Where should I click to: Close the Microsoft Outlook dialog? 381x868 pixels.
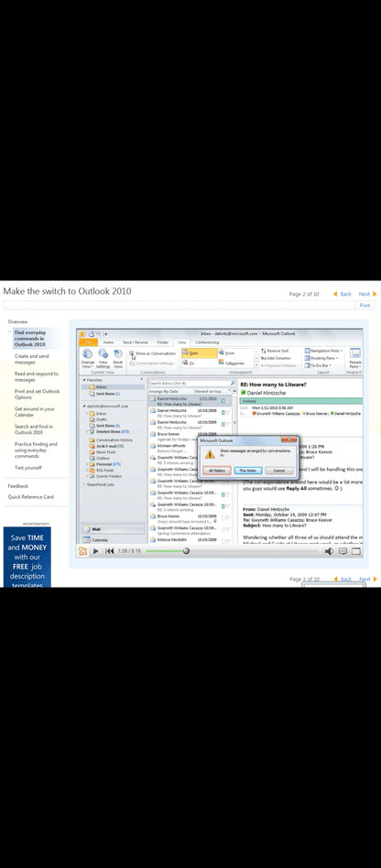click(x=289, y=440)
